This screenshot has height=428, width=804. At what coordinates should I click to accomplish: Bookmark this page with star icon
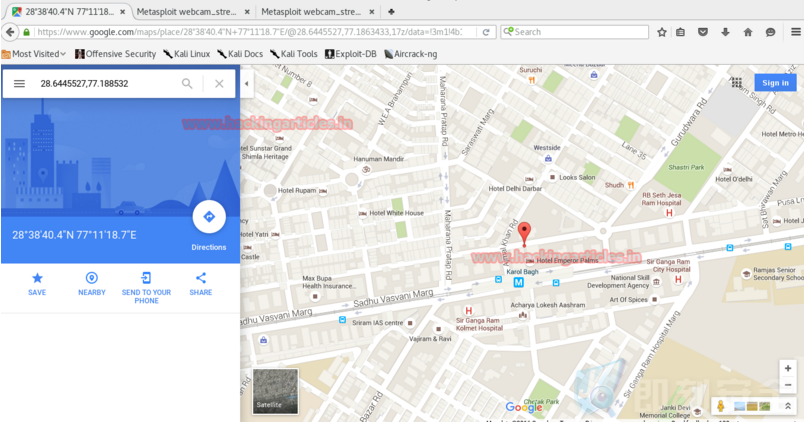[662, 32]
